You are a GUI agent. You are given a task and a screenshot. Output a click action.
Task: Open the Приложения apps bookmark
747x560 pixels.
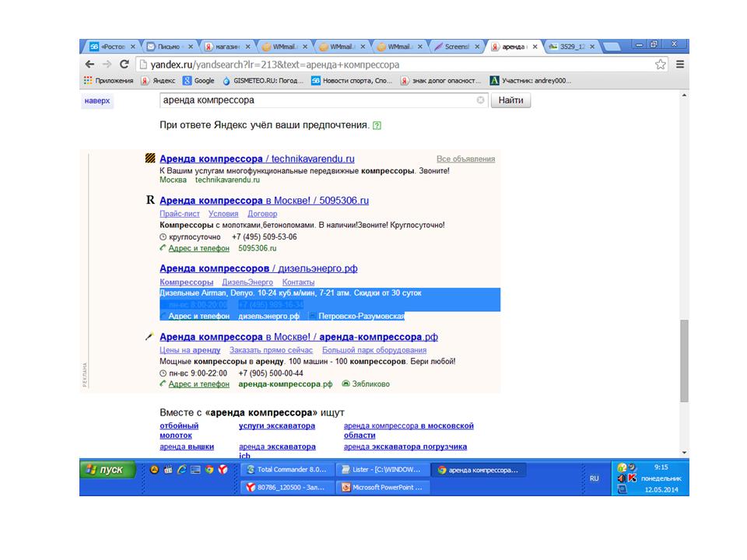point(109,81)
